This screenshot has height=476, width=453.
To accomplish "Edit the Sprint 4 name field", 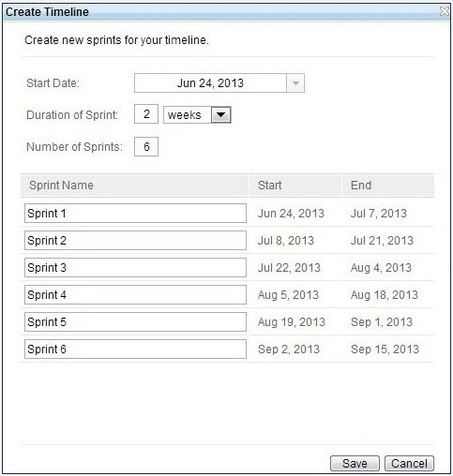I will 135,294.
